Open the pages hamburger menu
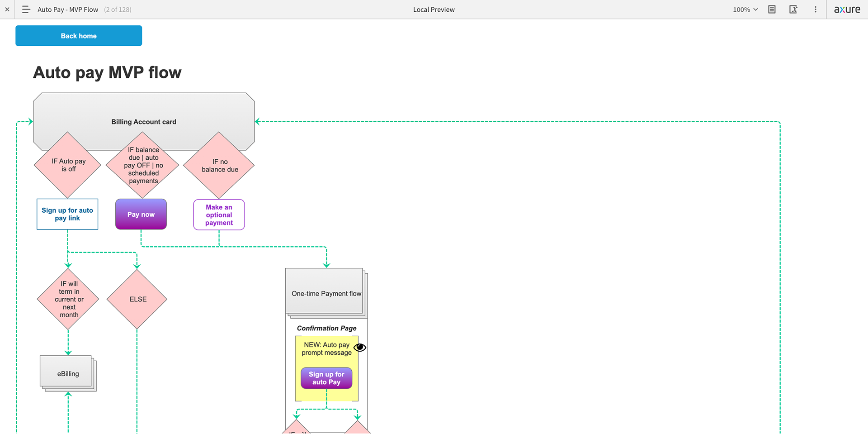This screenshot has width=868, height=434. 26,10
